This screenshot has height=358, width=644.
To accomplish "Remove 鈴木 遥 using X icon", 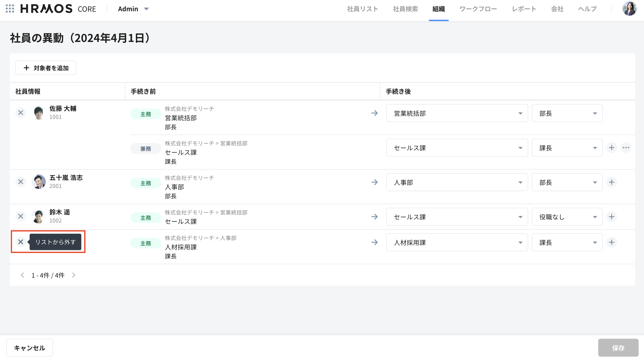I will pos(21,216).
